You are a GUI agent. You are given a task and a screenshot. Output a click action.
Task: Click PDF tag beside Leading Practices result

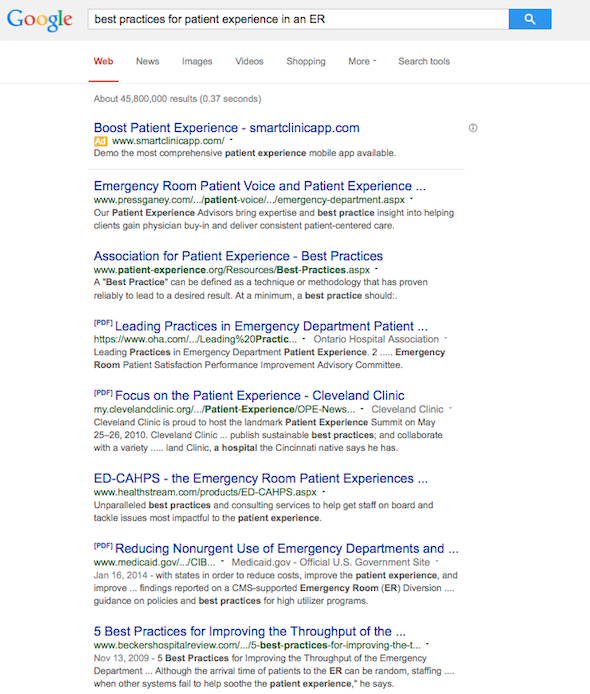tap(103, 323)
